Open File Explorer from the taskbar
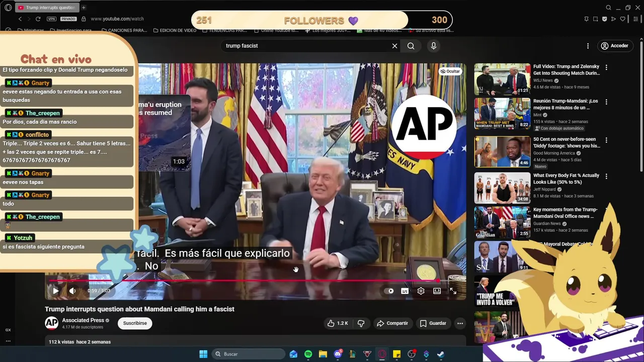Viewport: 644px width, 362px height. pyautogui.click(x=323, y=354)
